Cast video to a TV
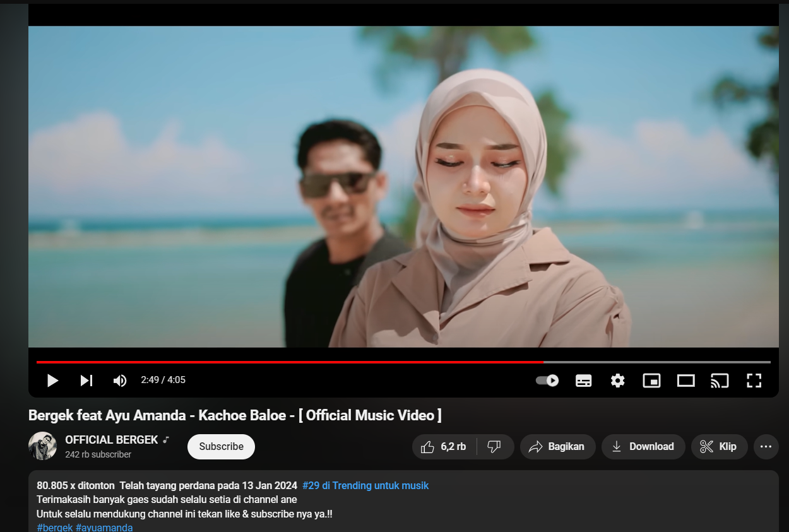789x532 pixels. [x=720, y=381]
